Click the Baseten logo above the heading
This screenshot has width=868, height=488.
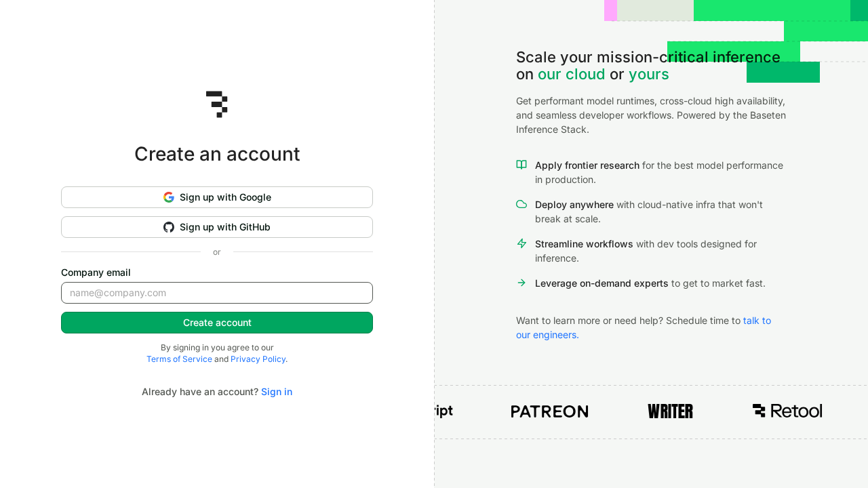[x=217, y=104]
